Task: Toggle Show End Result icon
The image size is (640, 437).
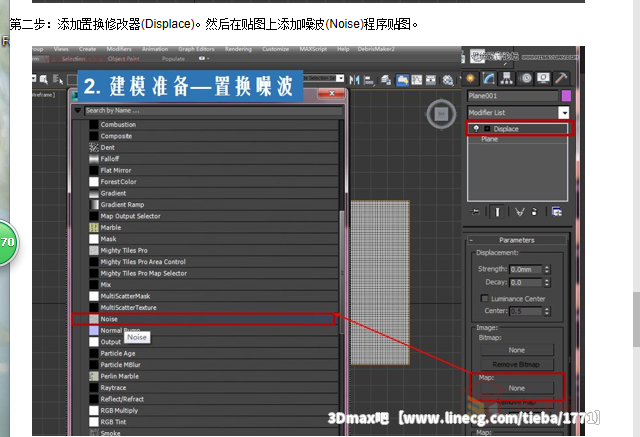Action: tap(497, 212)
